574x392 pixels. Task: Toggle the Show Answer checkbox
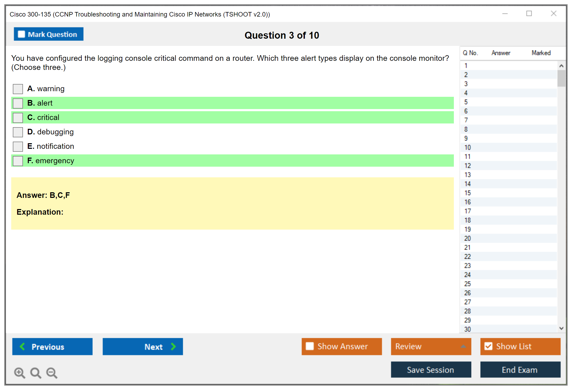310,346
